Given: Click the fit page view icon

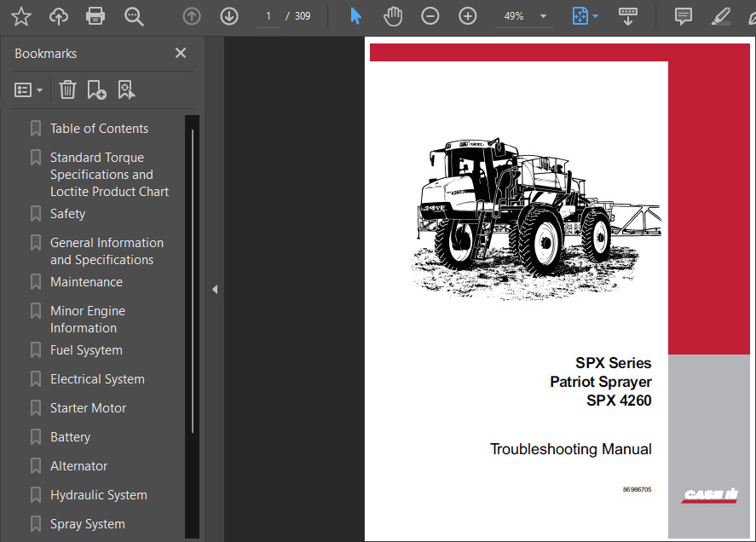Looking at the screenshot, I should click(580, 16).
